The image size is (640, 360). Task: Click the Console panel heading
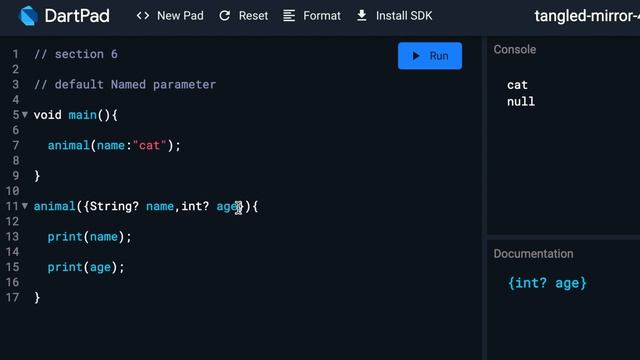pyautogui.click(x=515, y=49)
